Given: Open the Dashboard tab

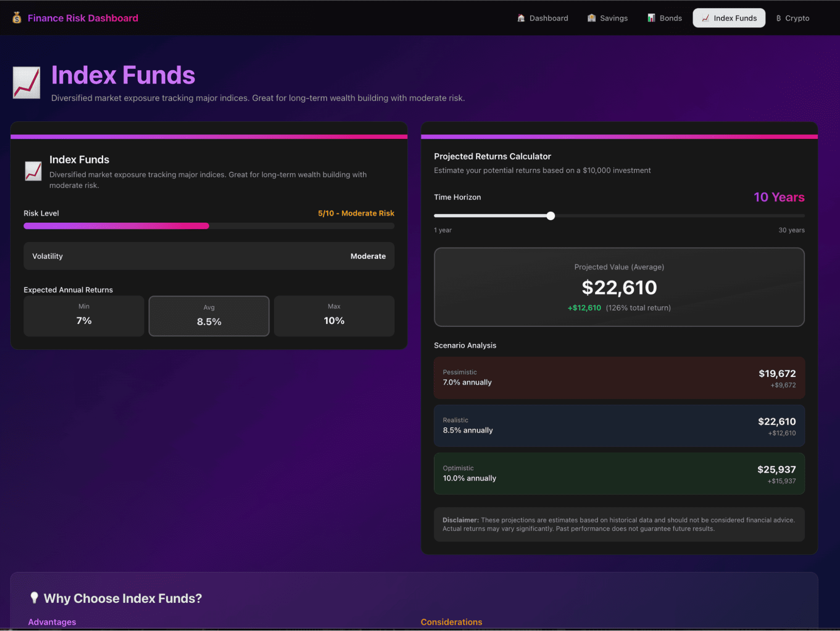Looking at the screenshot, I should click(542, 18).
